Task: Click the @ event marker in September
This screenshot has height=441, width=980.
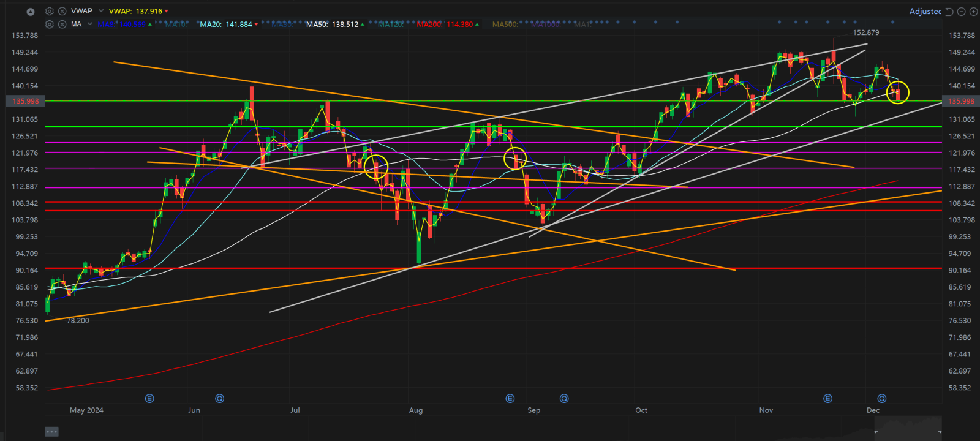Action: click(564, 399)
